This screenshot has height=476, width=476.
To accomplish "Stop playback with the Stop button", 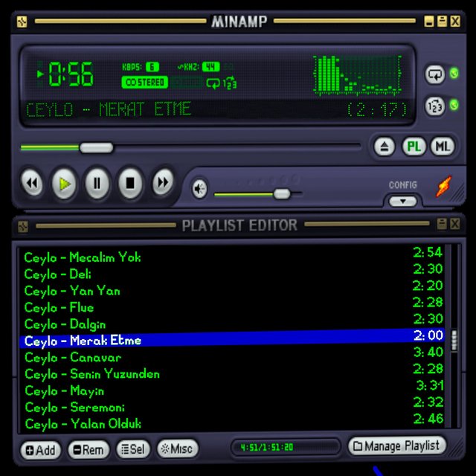I will pyautogui.click(x=130, y=184).
